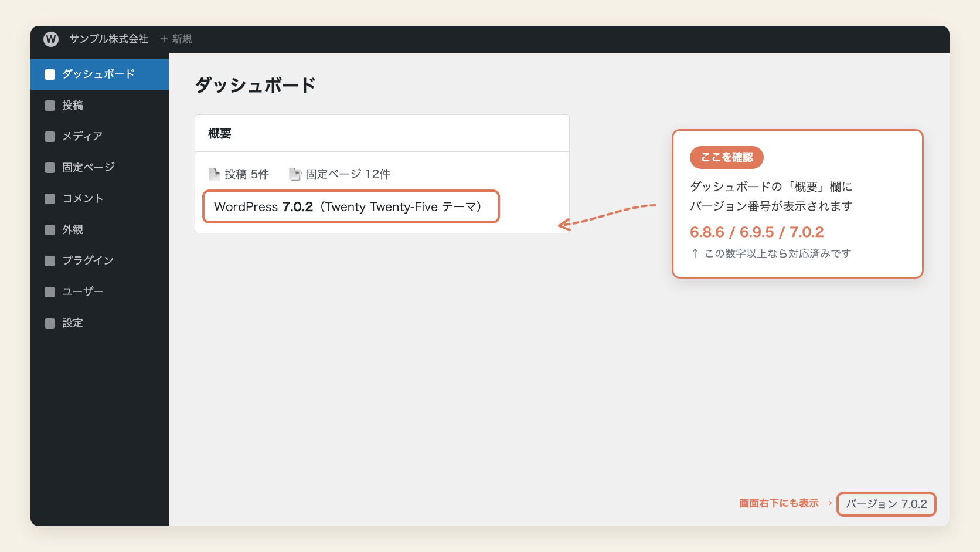Click the 6.8.6 / 6.9.5 / 7.0.2 version text

pyautogui.click(x=757, y=232)
